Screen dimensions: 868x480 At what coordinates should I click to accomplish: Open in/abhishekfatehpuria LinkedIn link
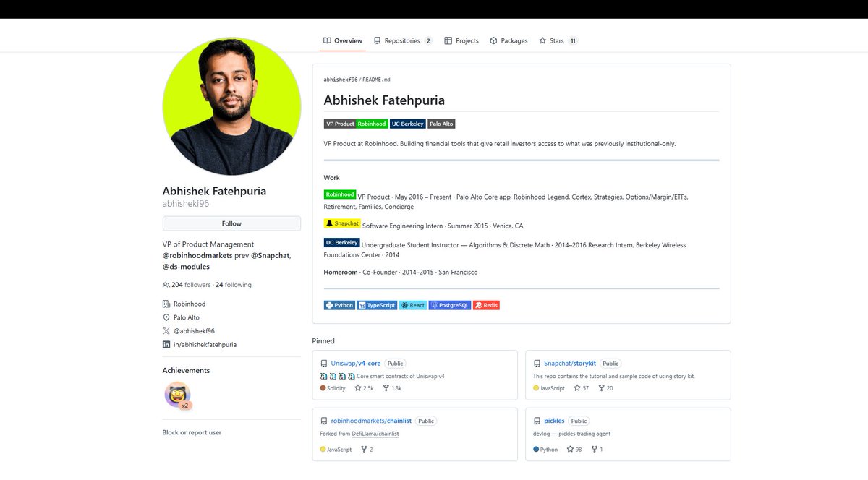(x=205, y=345)
